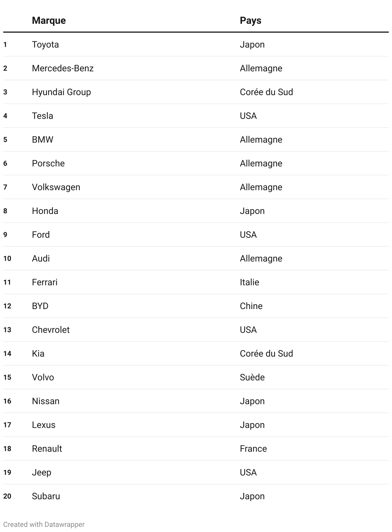Select the Chine country cell
The height and width of the screenshot is (532, 392).
coord(251,306)
